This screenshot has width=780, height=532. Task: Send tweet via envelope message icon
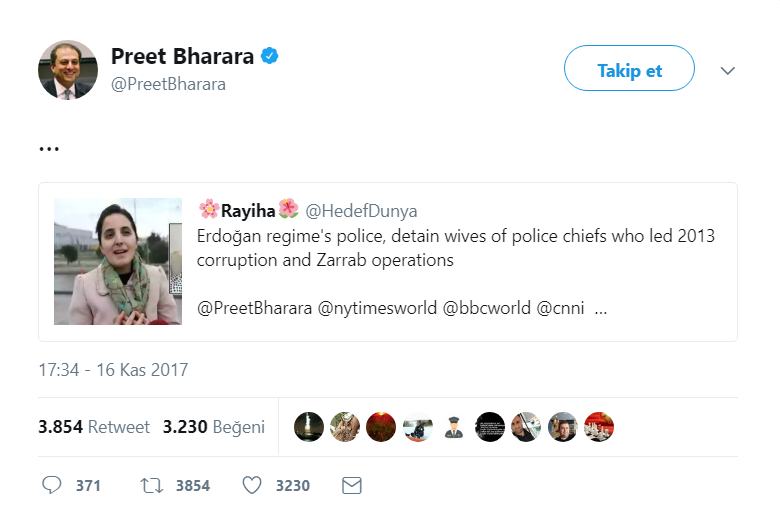(351, 485)
